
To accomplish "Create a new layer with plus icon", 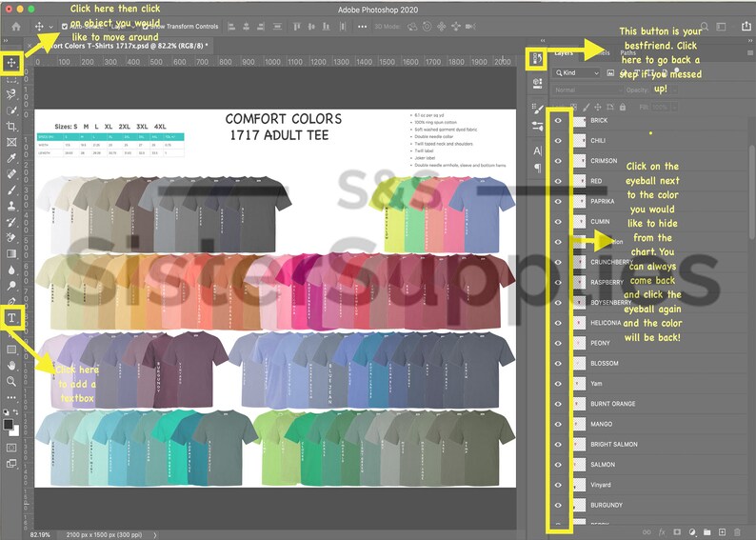I will [x=722, y=532].
